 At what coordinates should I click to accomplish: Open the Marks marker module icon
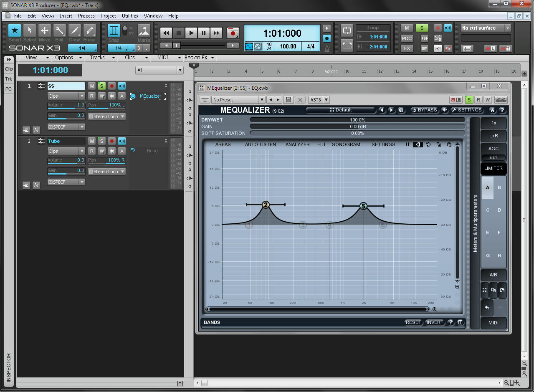[144, 31]
